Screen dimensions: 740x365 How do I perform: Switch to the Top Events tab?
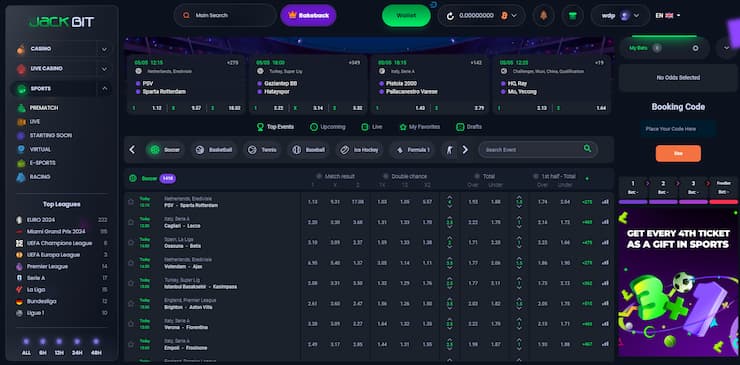pos(275,127)
